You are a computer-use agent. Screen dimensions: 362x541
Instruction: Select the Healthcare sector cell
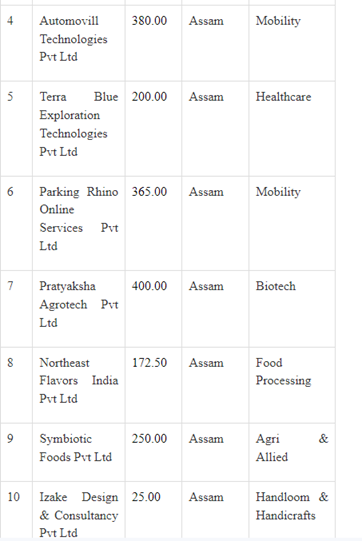tap(292, 129)
